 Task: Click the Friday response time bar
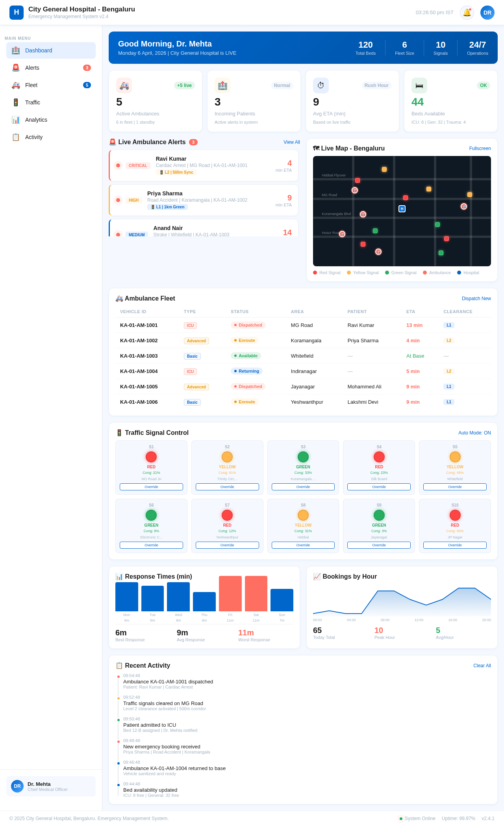click(230, 594)
